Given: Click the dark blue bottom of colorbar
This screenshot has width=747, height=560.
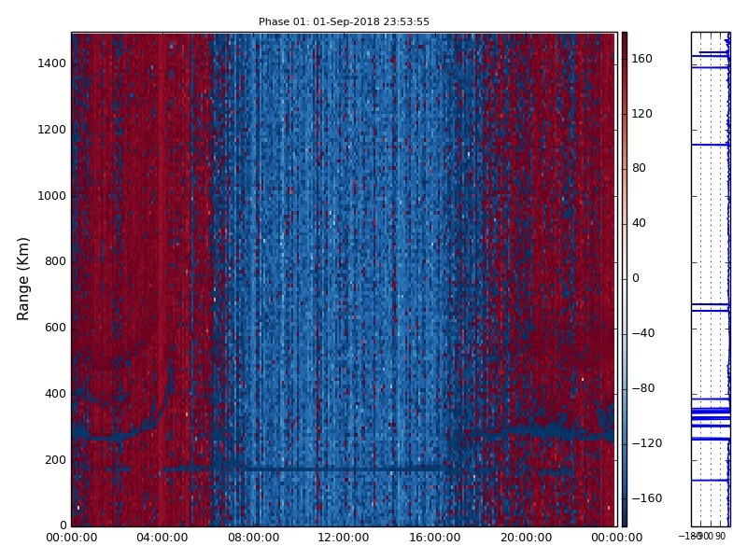Looking at the screenshot, I should [x=624, y=519].
